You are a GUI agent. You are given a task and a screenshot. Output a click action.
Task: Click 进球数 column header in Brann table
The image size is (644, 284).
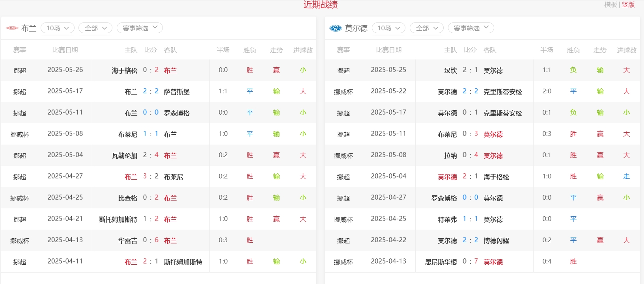pos(303,50)
